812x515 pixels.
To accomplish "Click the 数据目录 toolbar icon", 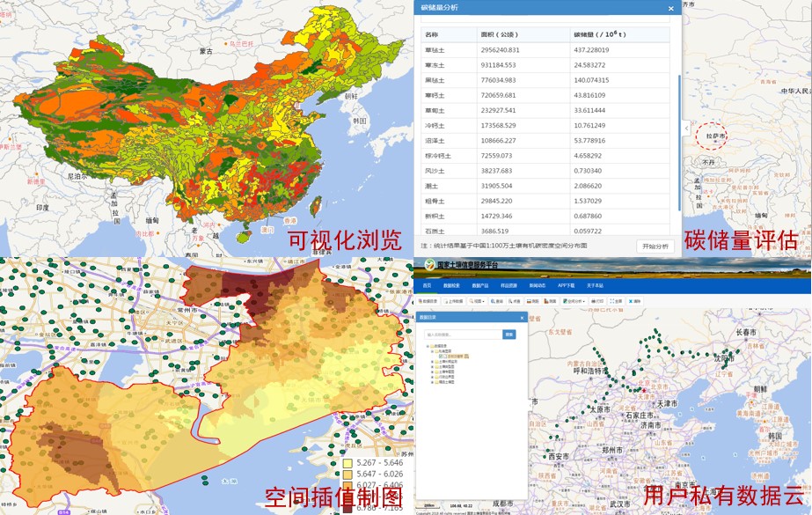I will (428, 301).
